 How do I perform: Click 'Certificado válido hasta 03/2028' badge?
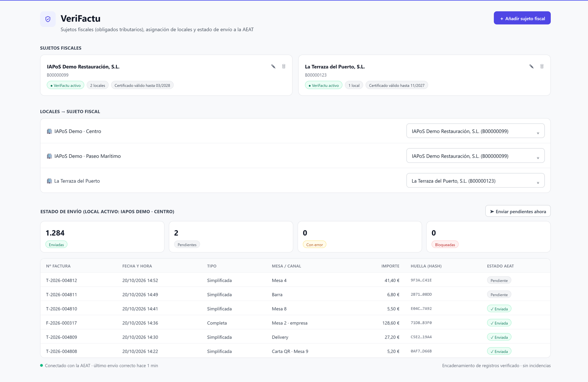coord(142,85)
